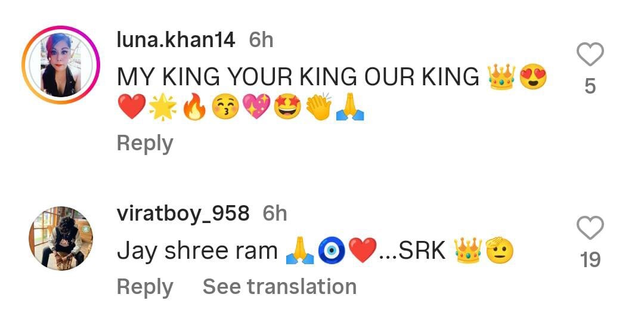Visit the viratboy_958 username link
This screenshot has width=644, height=325.
coord(183,213)
